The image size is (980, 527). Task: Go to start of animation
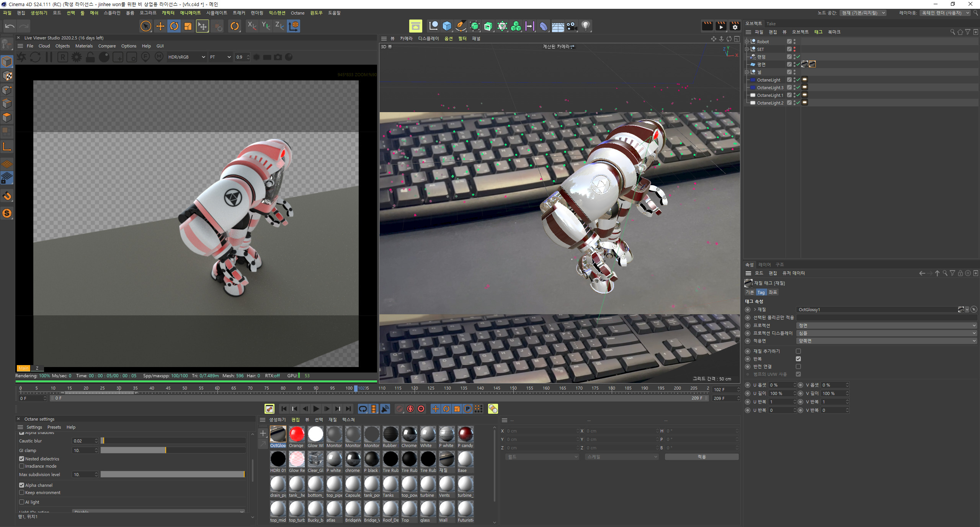(284, 409)
